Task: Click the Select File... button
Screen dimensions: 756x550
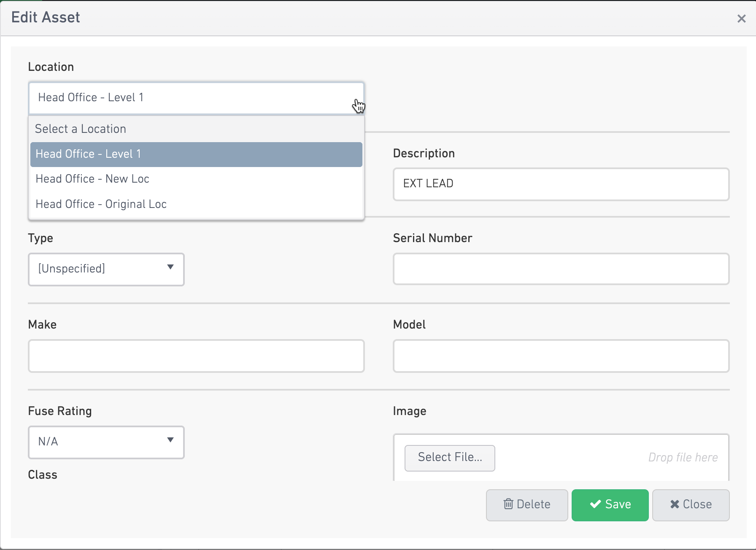Action: click(x=450, y=458)
